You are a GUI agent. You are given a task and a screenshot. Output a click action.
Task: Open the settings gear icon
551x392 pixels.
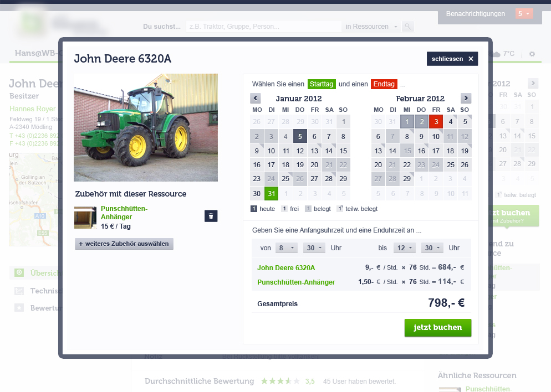click(532, 54)
